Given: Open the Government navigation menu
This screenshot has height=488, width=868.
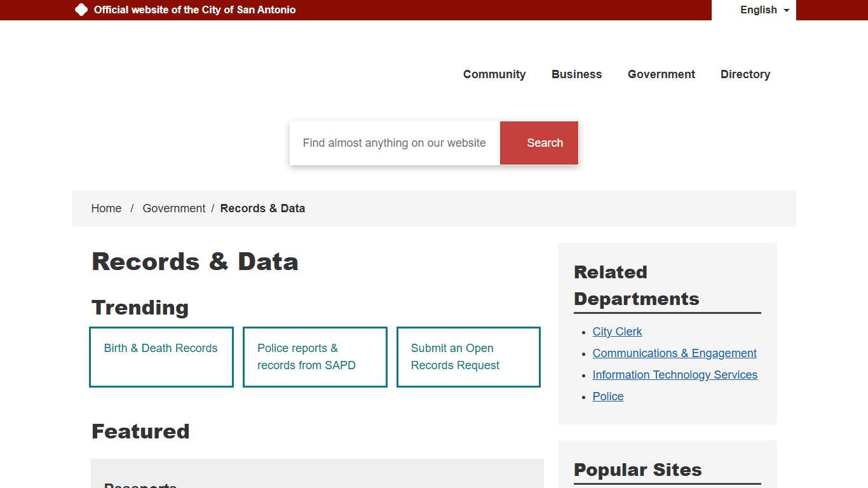Looking at the screenshot, I should tap(661, 74).
